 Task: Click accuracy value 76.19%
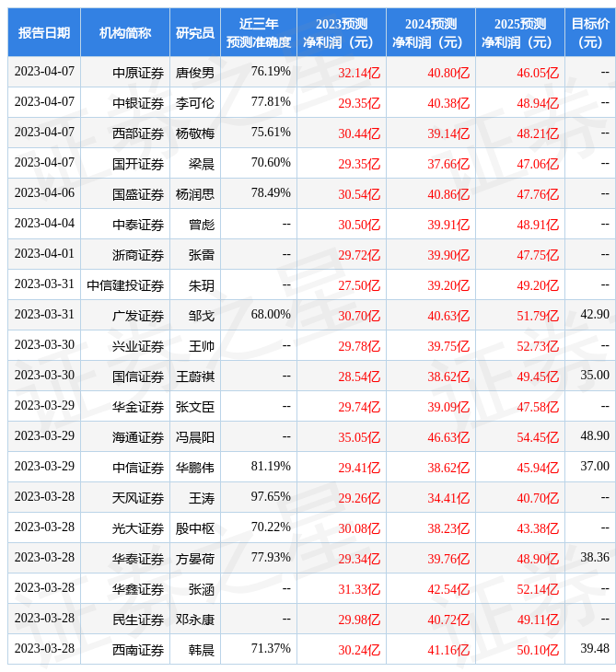click(271, 71)
